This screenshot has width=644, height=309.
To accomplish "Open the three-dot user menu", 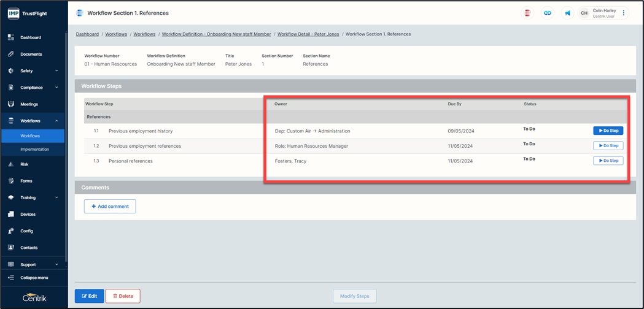I will pos(624,13).
